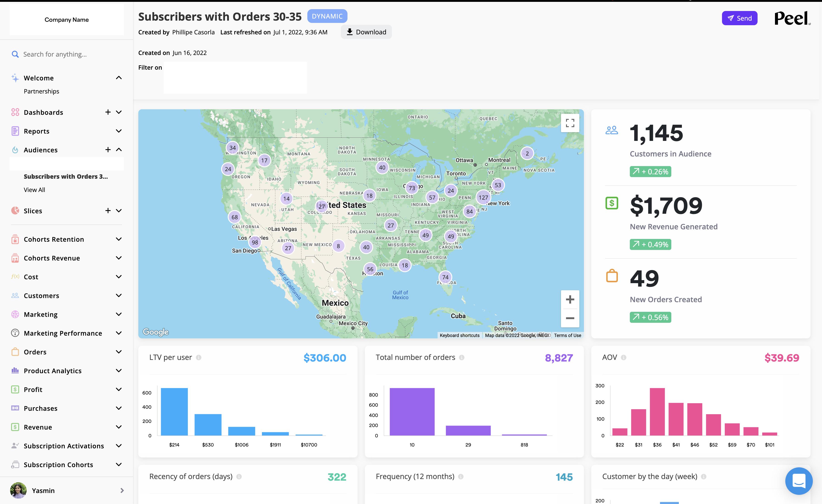Open Partnerships under Welcome
Image resolution: width=822 pixels, height=504 pixels.
tap(41, 91)
